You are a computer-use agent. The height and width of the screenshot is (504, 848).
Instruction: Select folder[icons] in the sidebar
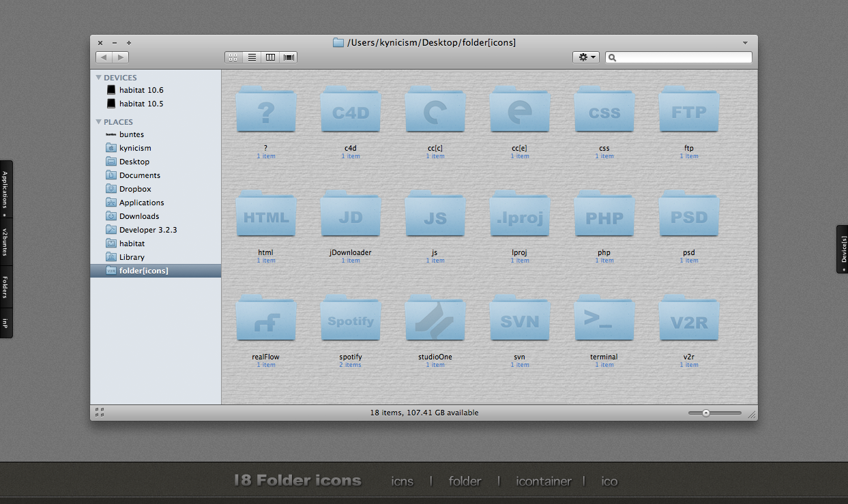(156, 271)
